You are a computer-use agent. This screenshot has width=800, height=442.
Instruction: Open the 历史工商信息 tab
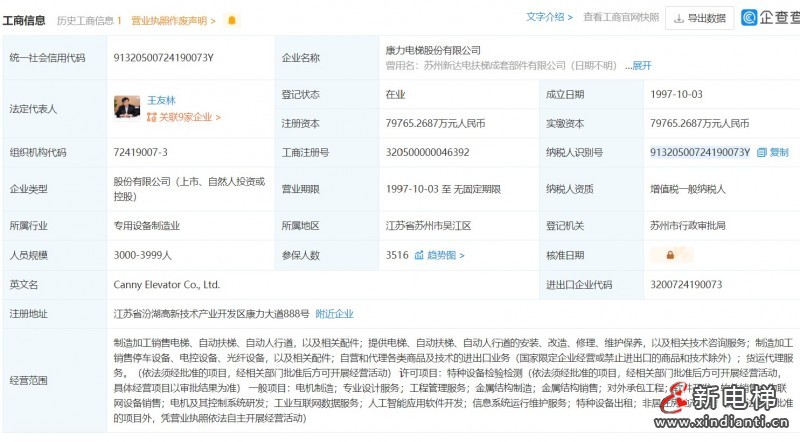89,20
